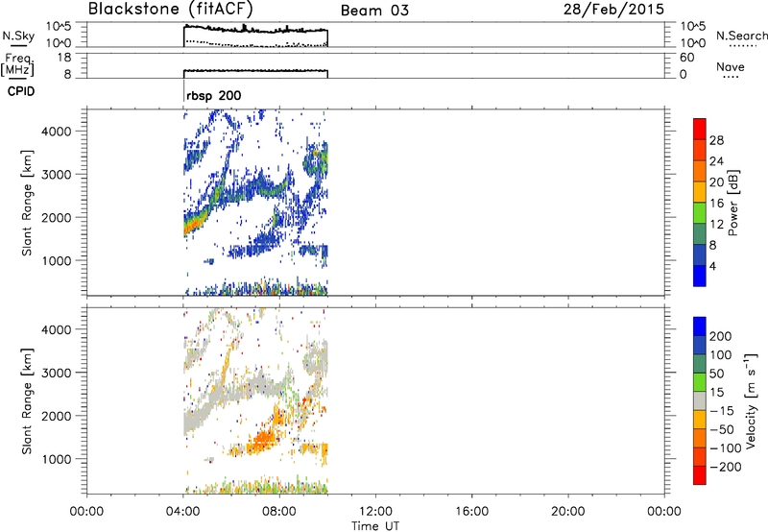Click the noise sky trace in top panel

click(255, 30)
